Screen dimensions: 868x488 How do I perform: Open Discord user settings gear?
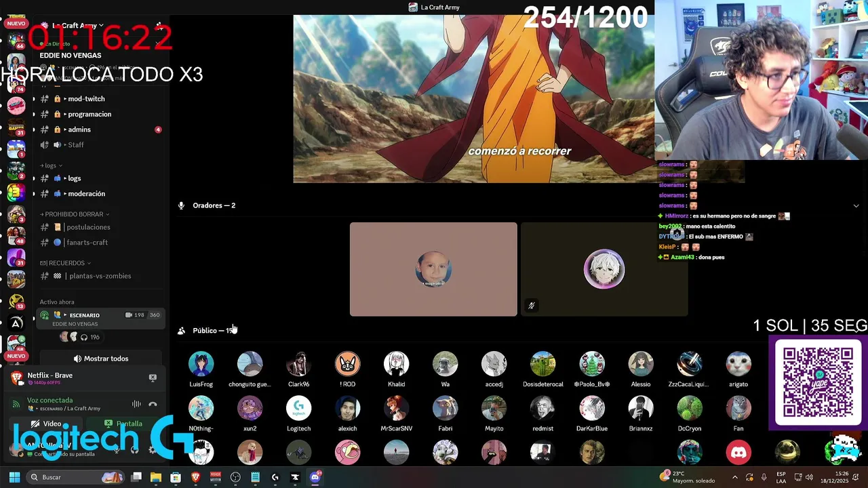(x=152, y=449)
